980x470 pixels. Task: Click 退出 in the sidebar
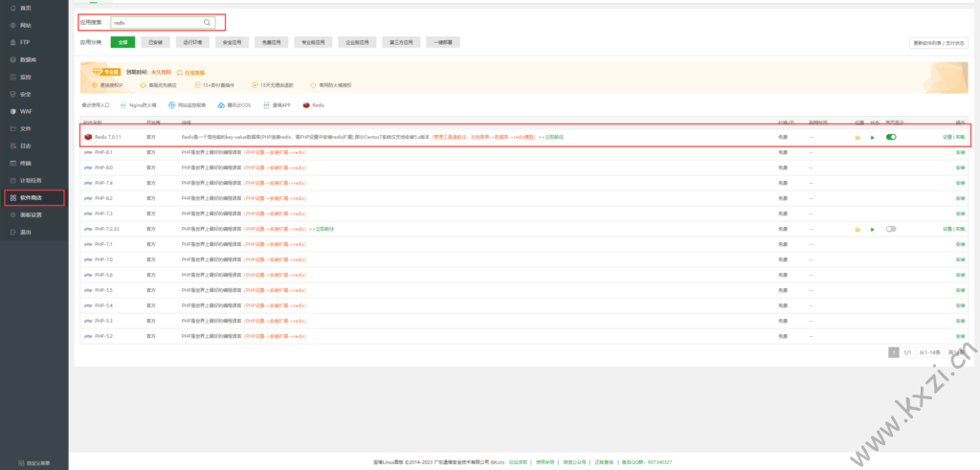pos(25,232)
